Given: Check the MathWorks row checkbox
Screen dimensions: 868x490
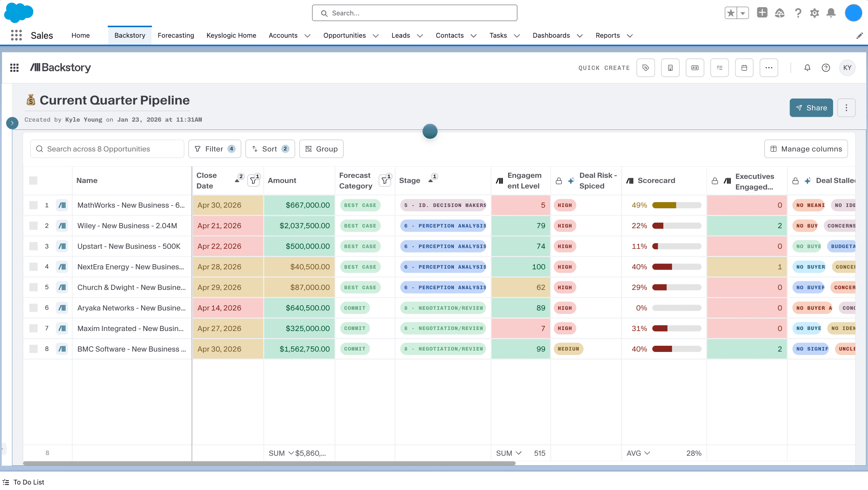Looking at the screenshot, I should [33, 205].
